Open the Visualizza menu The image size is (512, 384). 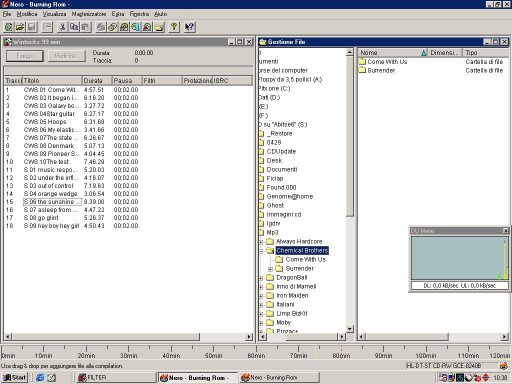(54, 14)
